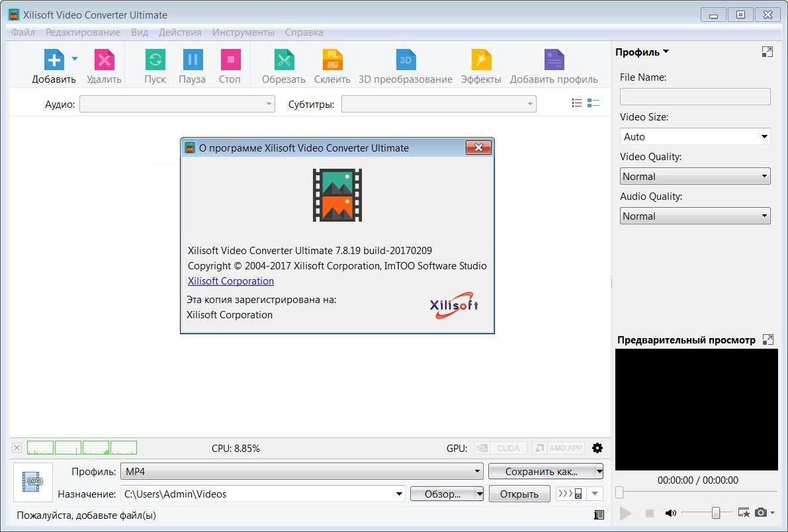Switch to simple list view icon
Viewport: 788px width, 532px height.
[x=577, y=103]
